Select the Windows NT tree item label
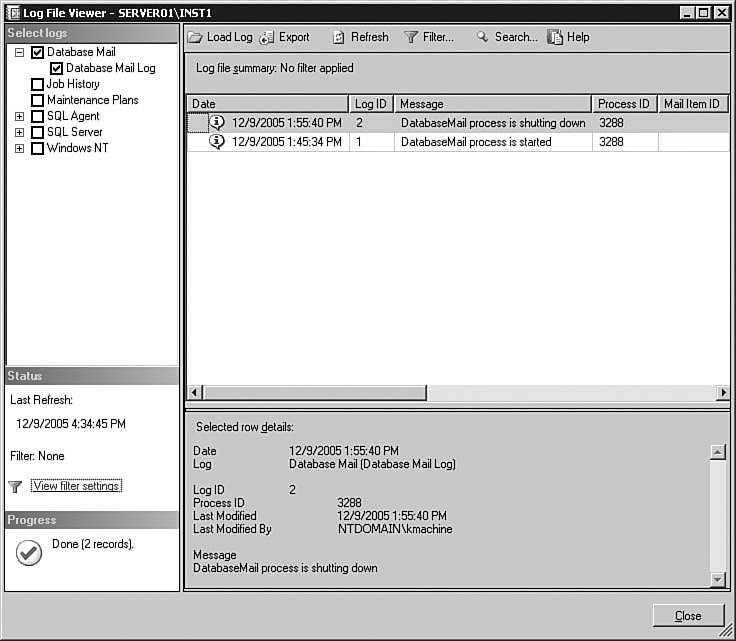 click(x=77, y=148)
